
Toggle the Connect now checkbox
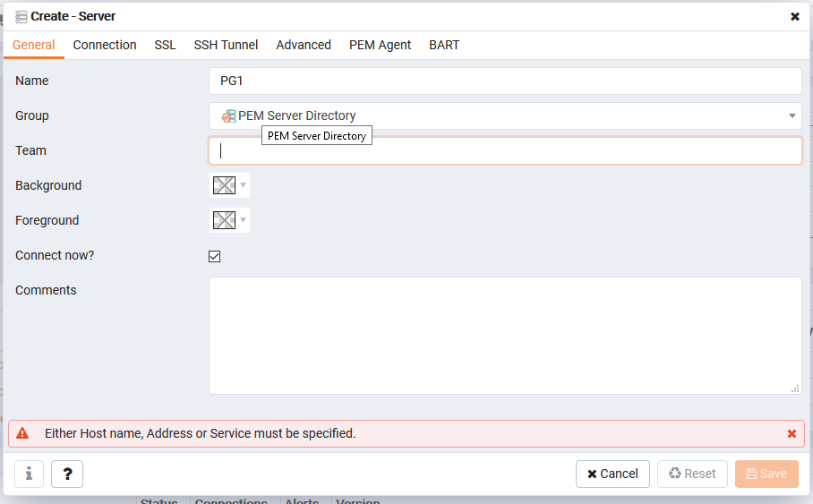[215, 256]
